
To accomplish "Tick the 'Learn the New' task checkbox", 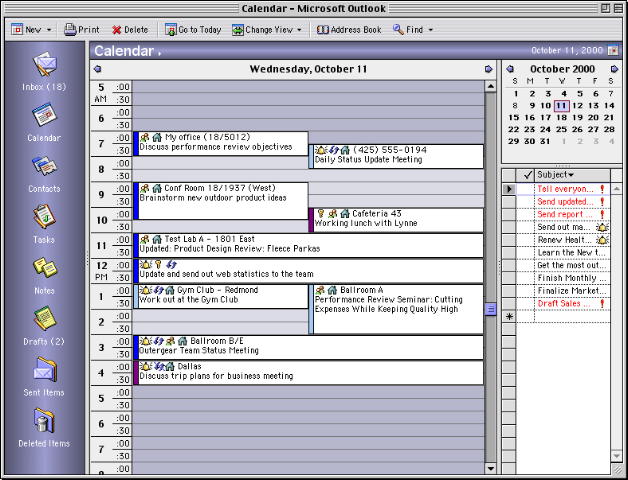I will pos(527,253).
